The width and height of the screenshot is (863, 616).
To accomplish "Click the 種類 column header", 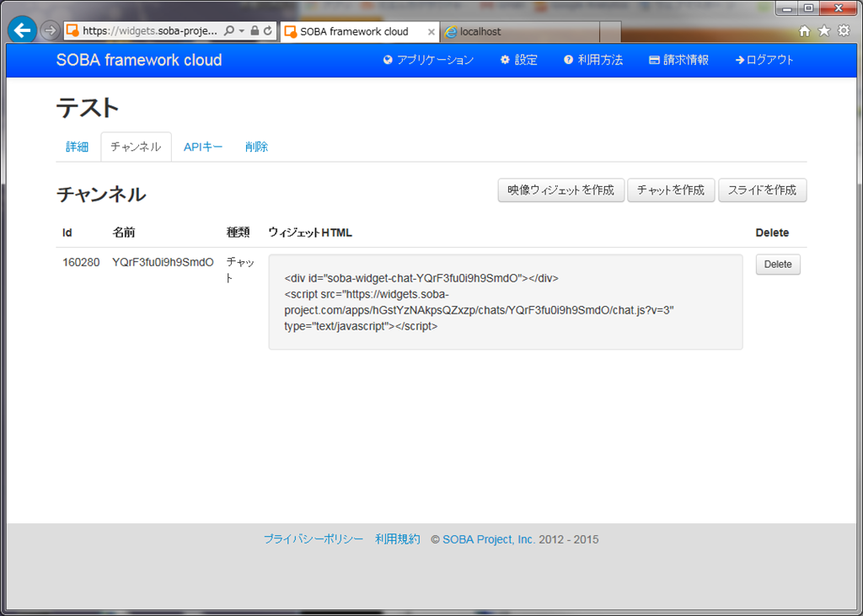I will click(x=238, y=233).
